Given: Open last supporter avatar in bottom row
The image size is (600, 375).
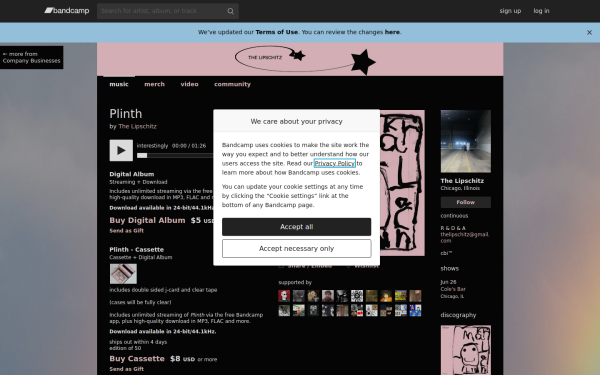Looking at the screenshot, I should click(415, 310).
